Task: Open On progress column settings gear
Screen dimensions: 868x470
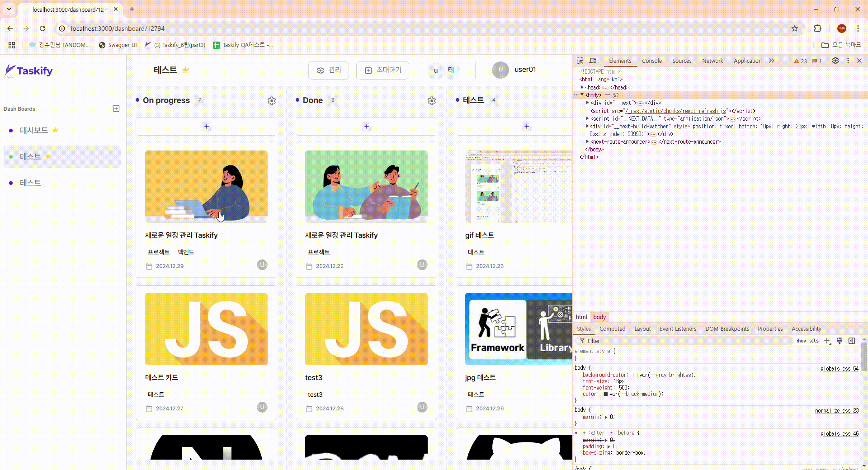Action: [272, 101]
